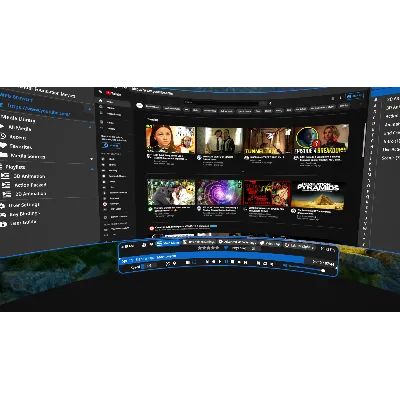The width and height of the screenshot is (400, 400).
Task: Open the red comic-style thumbnail
Action: (267, 193)
